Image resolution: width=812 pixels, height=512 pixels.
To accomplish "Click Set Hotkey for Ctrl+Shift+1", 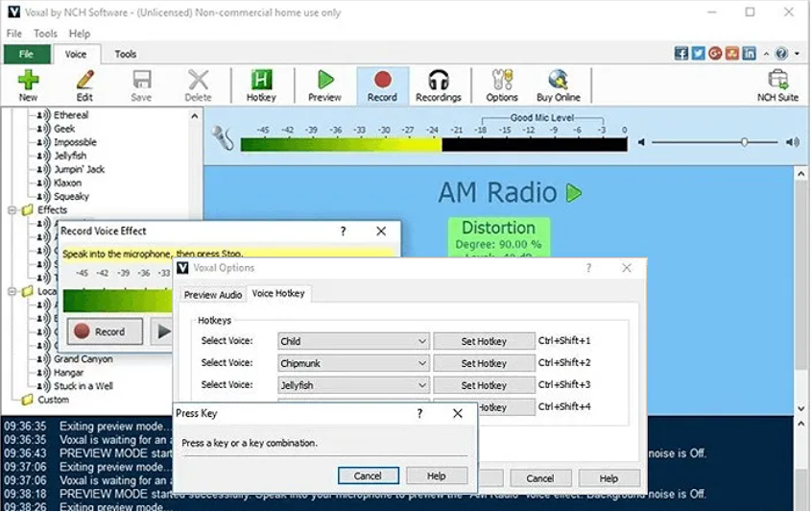I will 484,341.
